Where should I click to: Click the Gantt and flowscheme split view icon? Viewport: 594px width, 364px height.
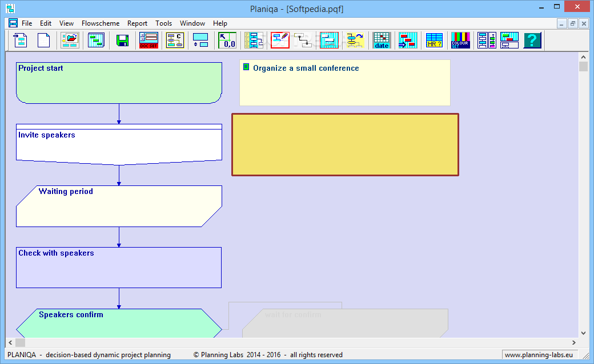(x=509, y=40)
